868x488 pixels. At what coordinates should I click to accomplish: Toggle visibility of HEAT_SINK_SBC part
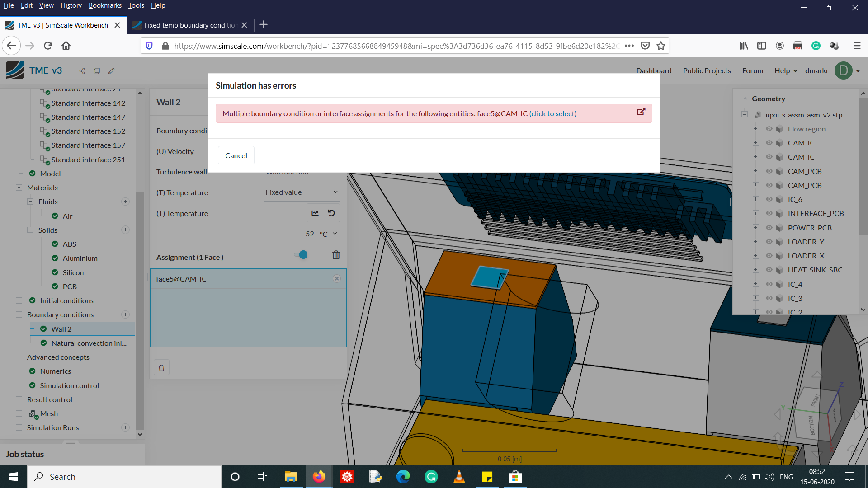coord(769,270)
